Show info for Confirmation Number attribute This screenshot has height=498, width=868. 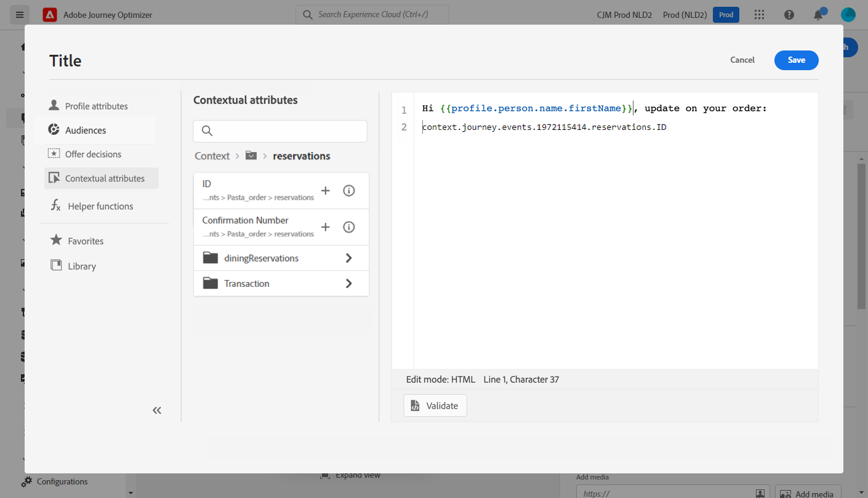349,227
